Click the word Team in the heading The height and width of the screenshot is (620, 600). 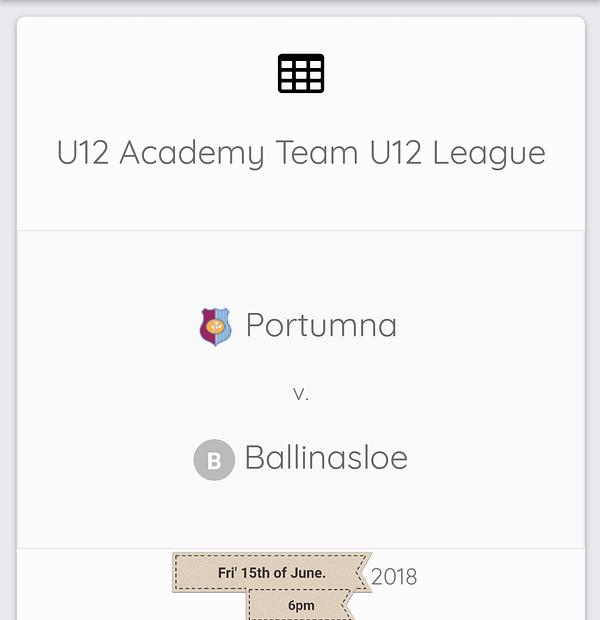point(312,153)
